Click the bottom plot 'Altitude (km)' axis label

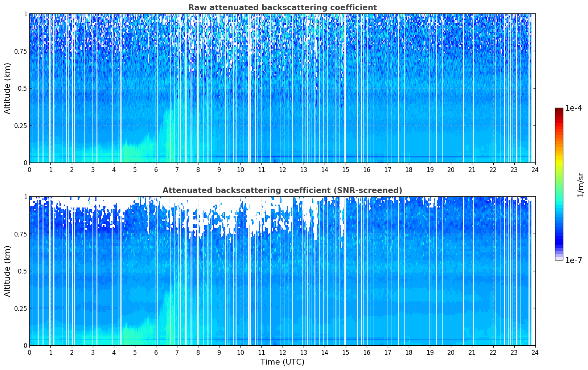[8, 271]
